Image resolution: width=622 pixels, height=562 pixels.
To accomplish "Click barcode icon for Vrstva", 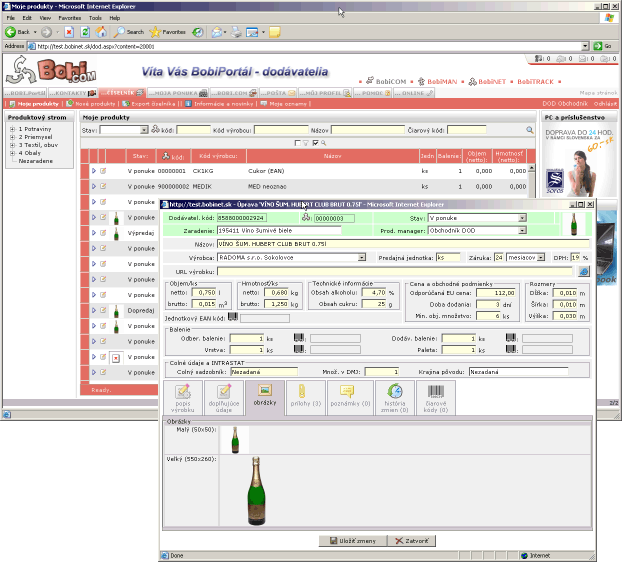I will 299,349.
